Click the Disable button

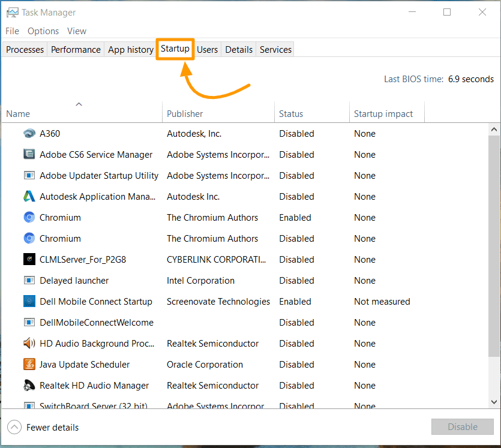(x=463, y=426)
